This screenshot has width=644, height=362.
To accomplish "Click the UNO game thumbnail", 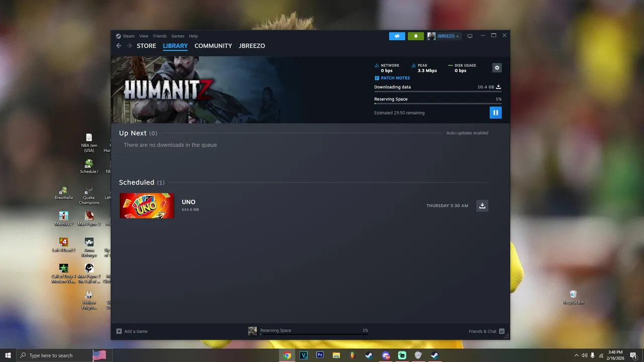I will (147, 206).
